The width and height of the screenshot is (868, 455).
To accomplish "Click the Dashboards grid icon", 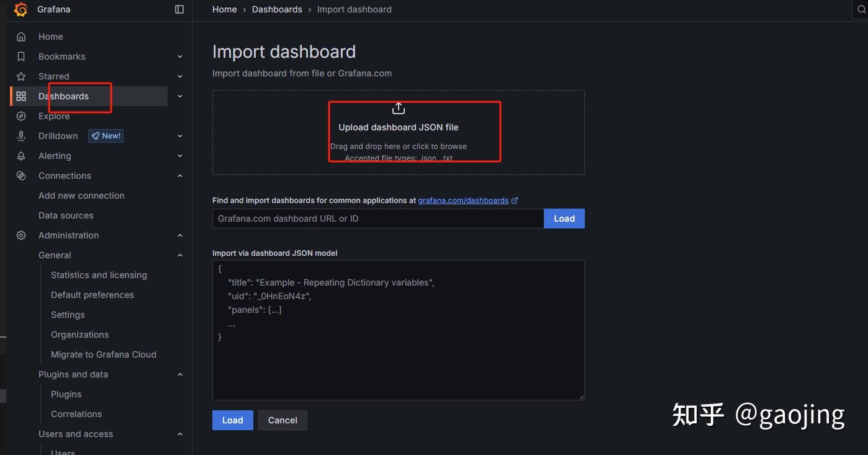I will pyautogui.click(x=21, y=96).
